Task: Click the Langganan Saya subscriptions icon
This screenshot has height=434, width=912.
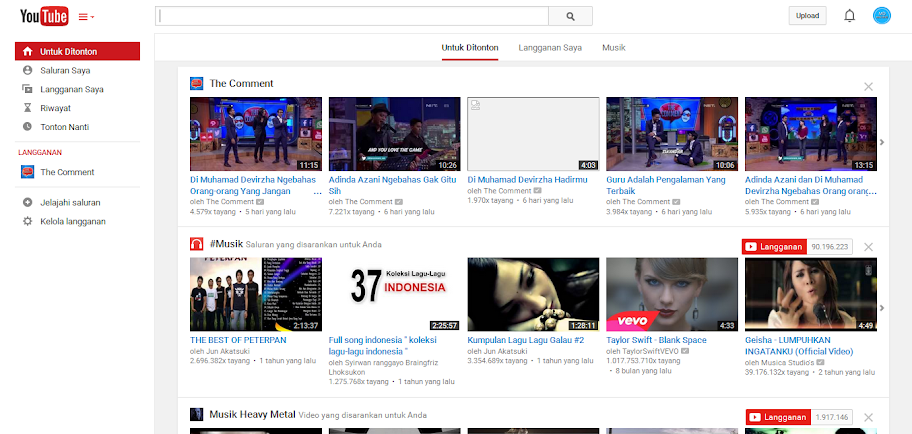Action: coord(27,89)
